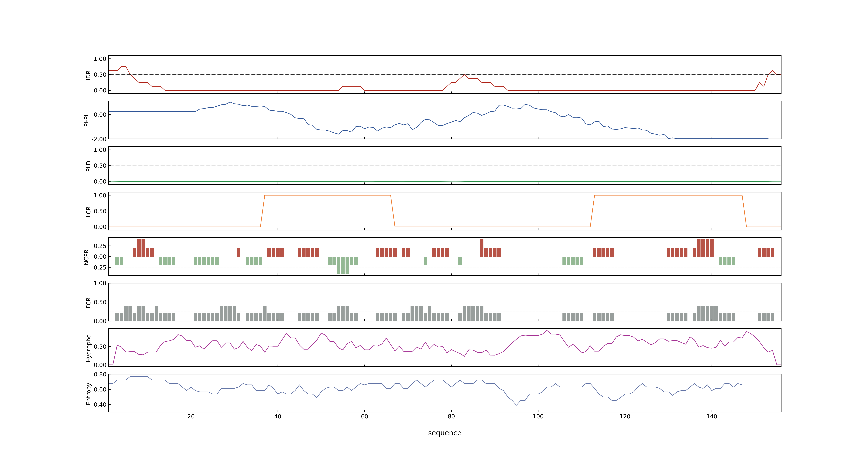Click x-axis tick label 20
868x463 pixels.
pyautogui.click(x=191, y=416)
